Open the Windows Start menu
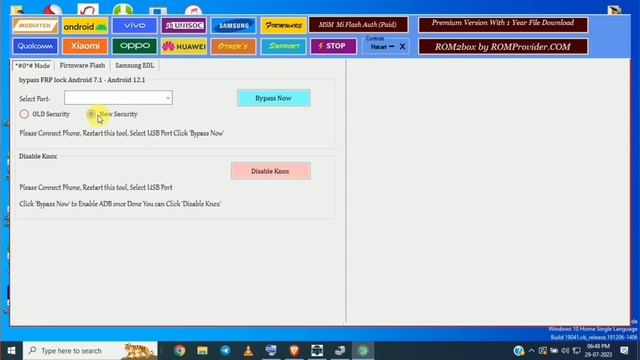Image resolution: width=640 pixels, height=360 pixels. tap(11, 351)
